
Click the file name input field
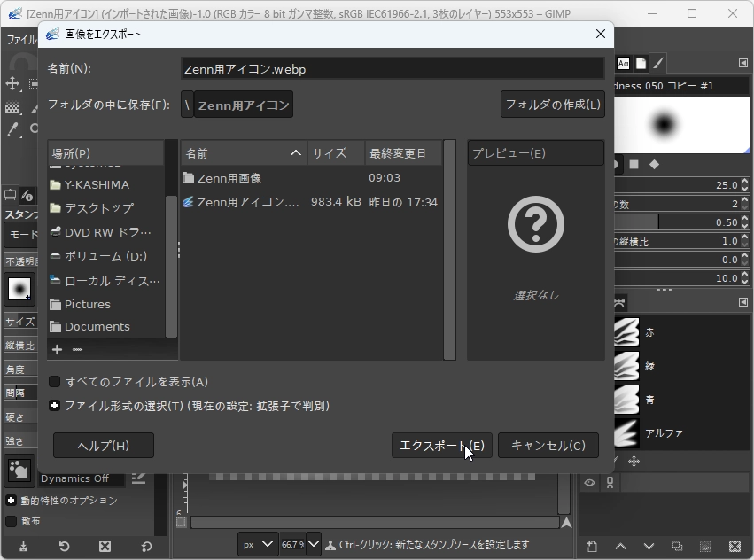(x=393, y=69)
